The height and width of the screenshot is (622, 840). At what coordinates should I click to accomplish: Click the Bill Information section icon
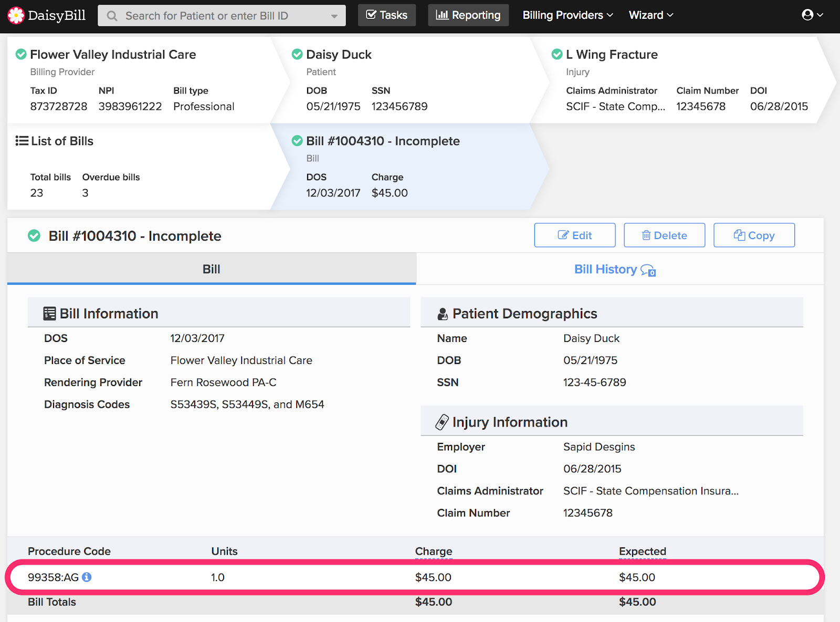click(49, 314)
